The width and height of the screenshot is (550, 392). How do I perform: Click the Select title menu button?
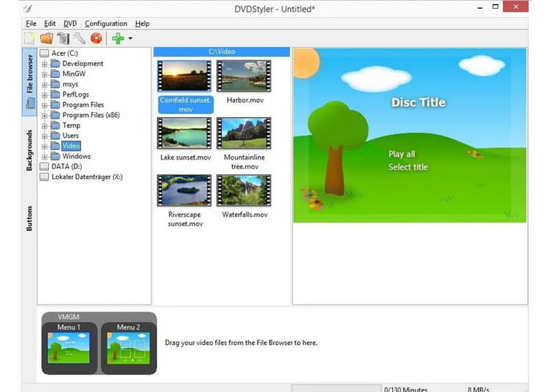tap(408, 167)
